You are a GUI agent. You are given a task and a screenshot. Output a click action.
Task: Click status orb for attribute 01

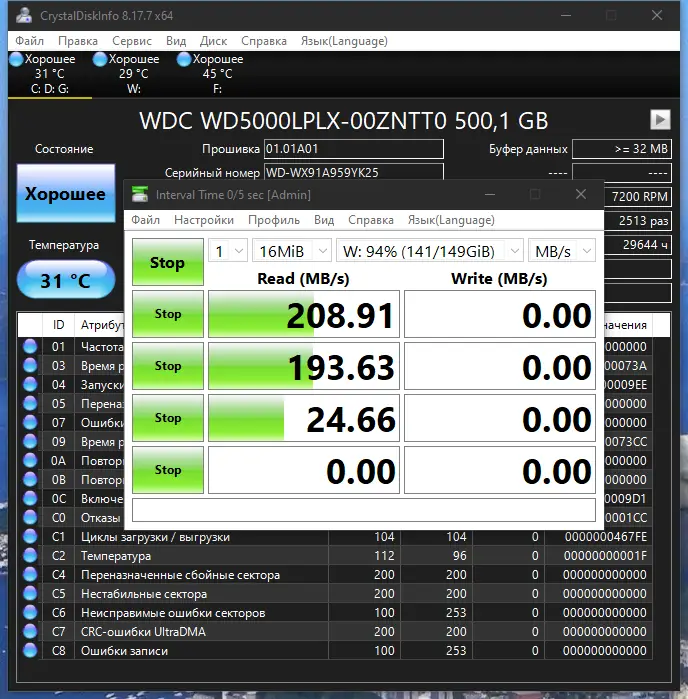[30, 346]
